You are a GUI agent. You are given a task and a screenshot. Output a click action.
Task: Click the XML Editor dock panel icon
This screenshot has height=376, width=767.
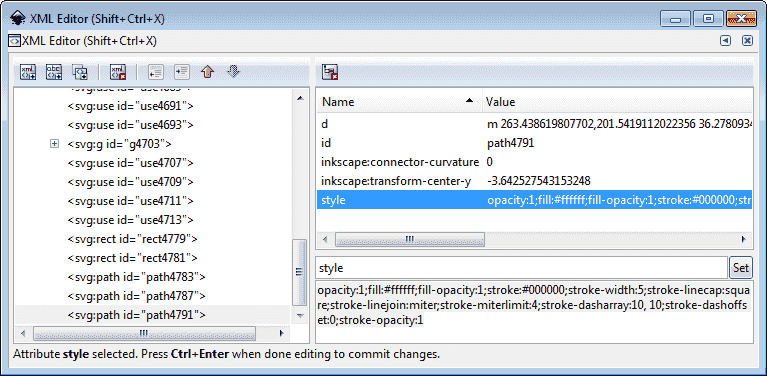coord(15,41)
